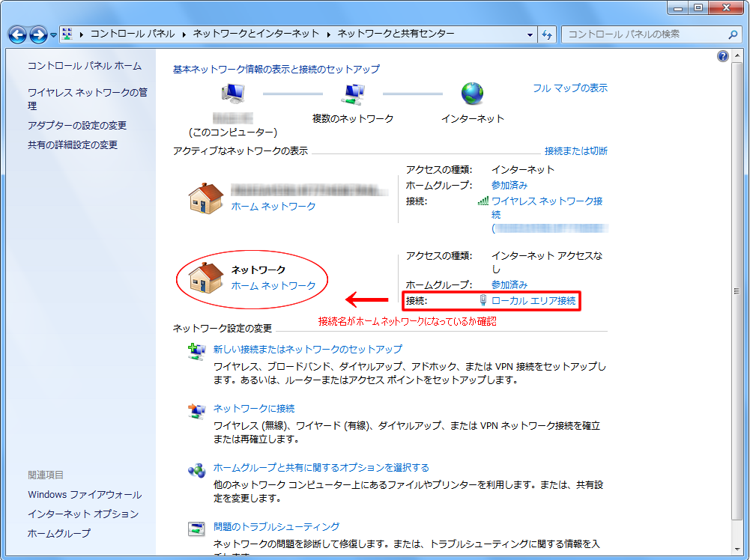Image resolution: width=750 pixels, height=560 pixels.
Task: Click the control panel search field
Action: coord(644,34)
